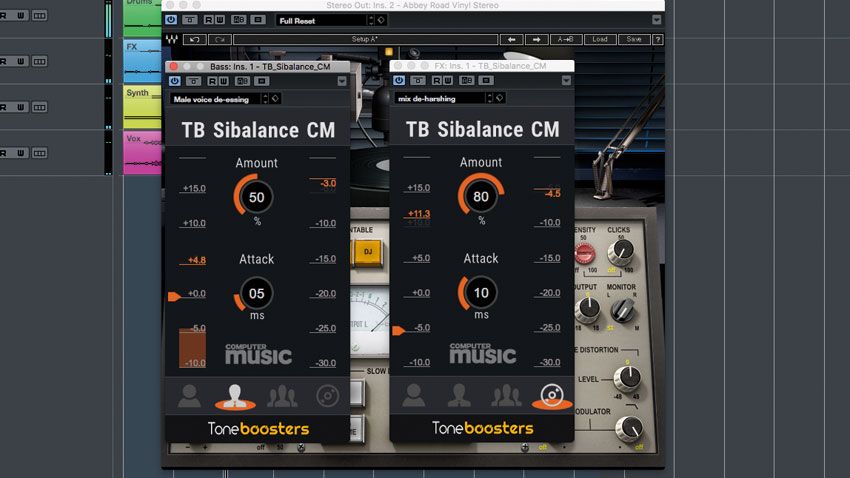Click the Waves logo in Abbey Road toolbar
Image resolution: width=850 pixels, height=478 pixels.
(x=172, y=39)
